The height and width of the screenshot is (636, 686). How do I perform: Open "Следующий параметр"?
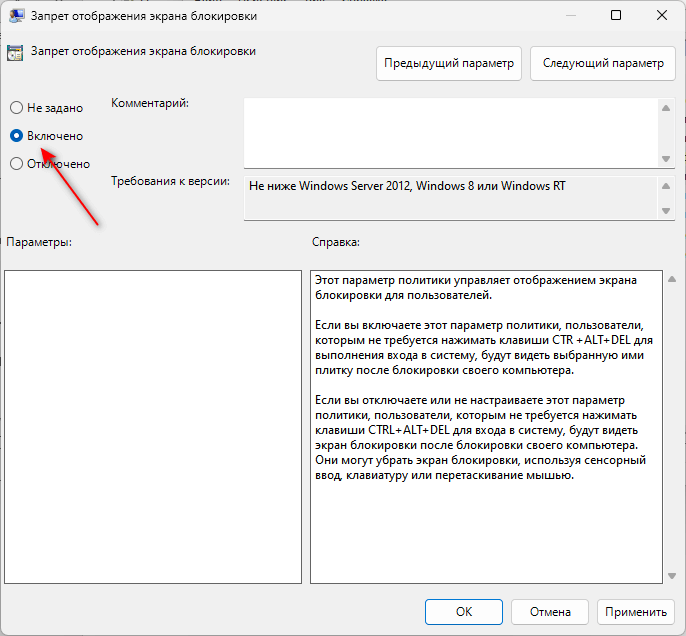click(602, 63)
